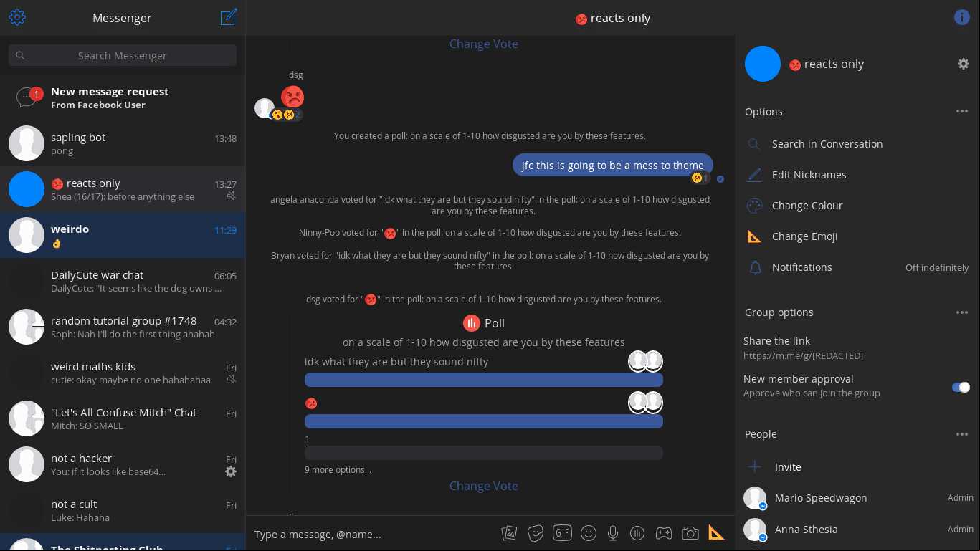
Task: Click the plus icon next to Invite
Action: click(x=755, y=467)
